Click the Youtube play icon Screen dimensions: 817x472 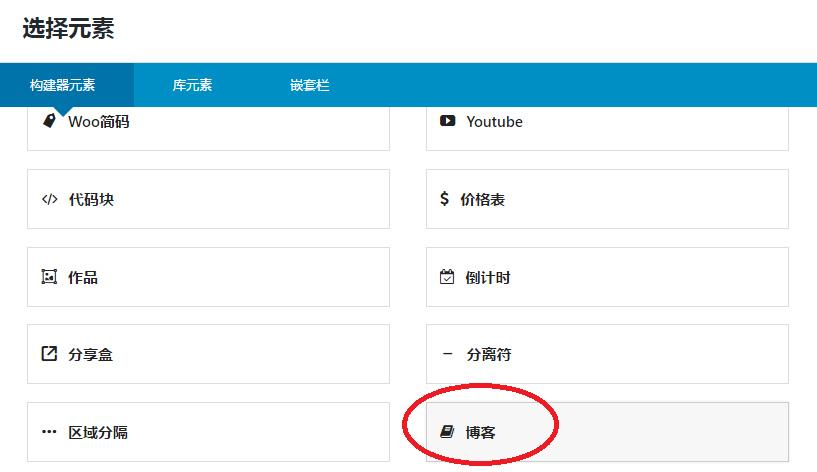[447, 121]
